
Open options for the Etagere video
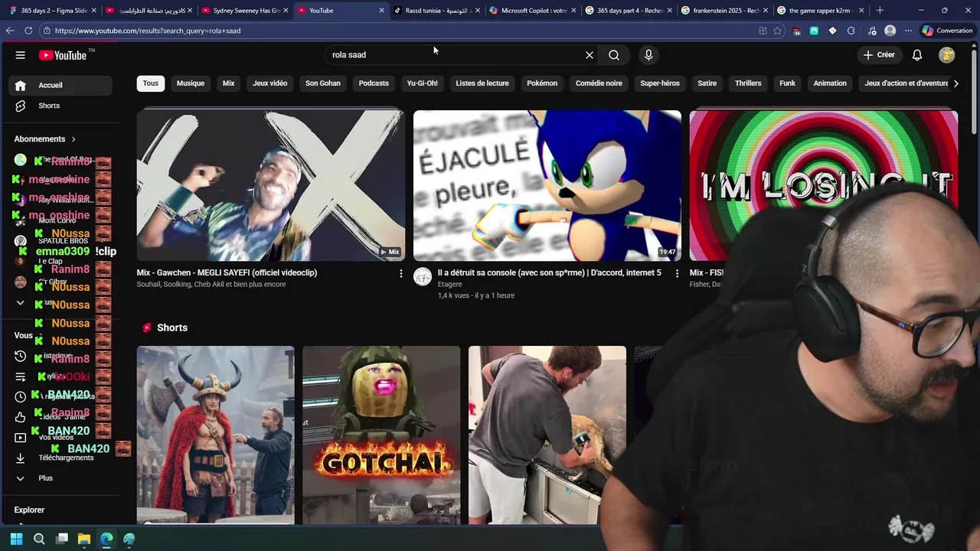(677, 273)
